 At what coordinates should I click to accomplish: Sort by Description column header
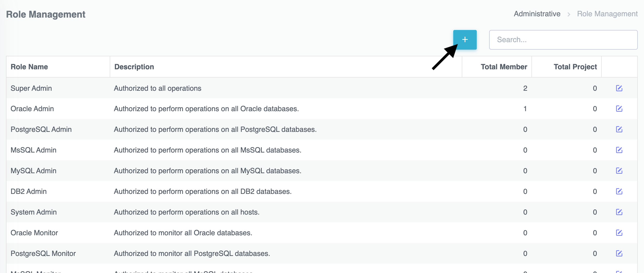click(134, 67)
